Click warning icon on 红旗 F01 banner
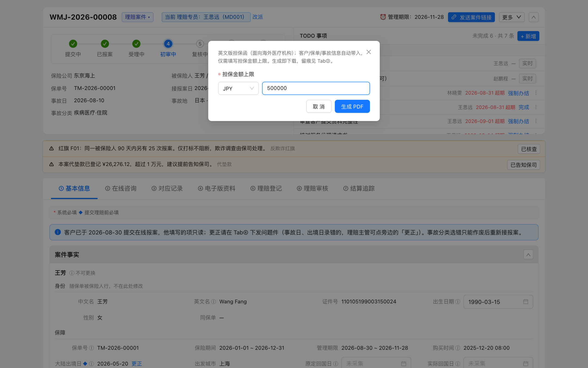The height and width of the screenshot is (368, 588). click(x=51, y=149)
